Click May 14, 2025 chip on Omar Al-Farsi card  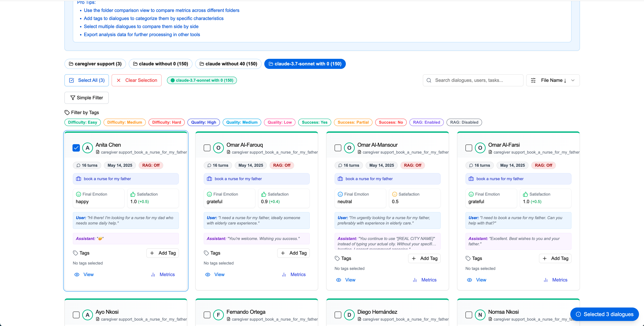coord(512,165)
